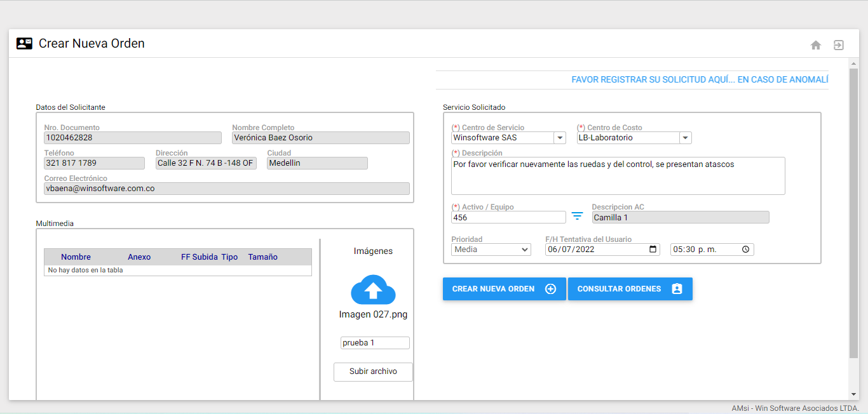Viewport: 868px width, 414px height.
Task: Open the Centro de Costo dropdown arrow
Action: tap(686, 138)
